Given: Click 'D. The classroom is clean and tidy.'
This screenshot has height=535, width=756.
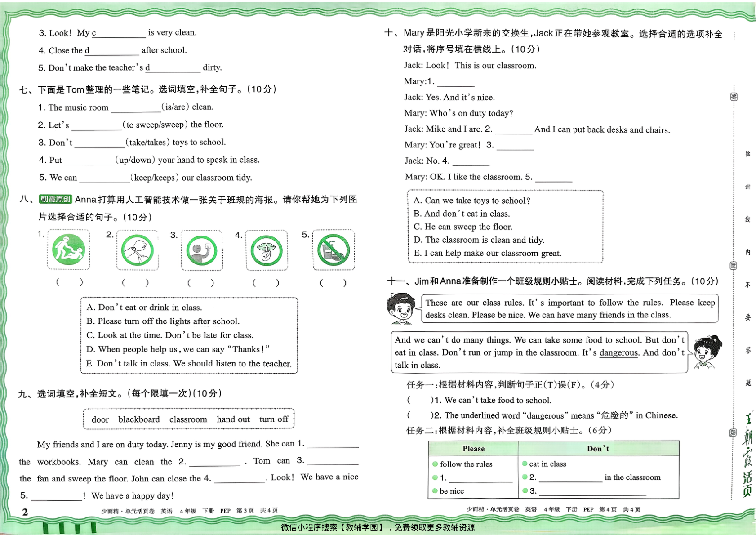Looking at the screenshot, I should click(479, 240).
